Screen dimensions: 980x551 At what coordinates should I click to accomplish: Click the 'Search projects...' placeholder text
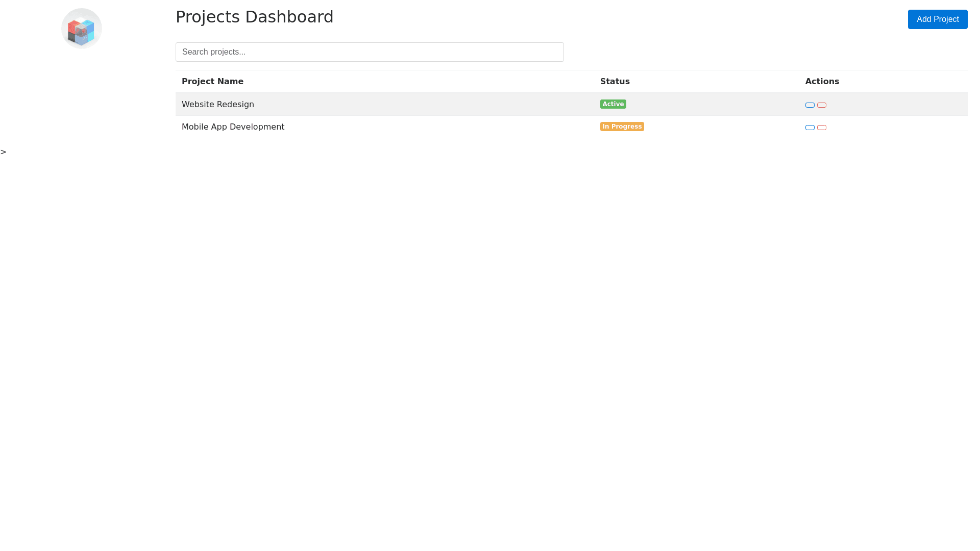213,52
